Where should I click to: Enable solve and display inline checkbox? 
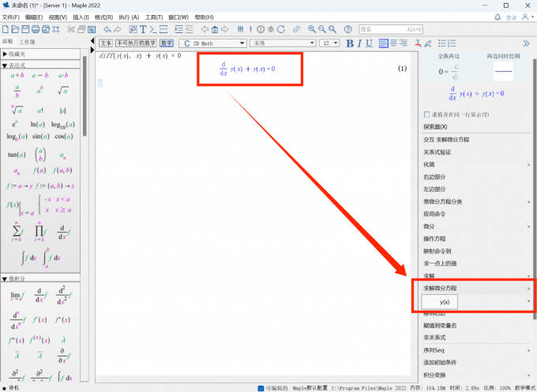[427, 114]
